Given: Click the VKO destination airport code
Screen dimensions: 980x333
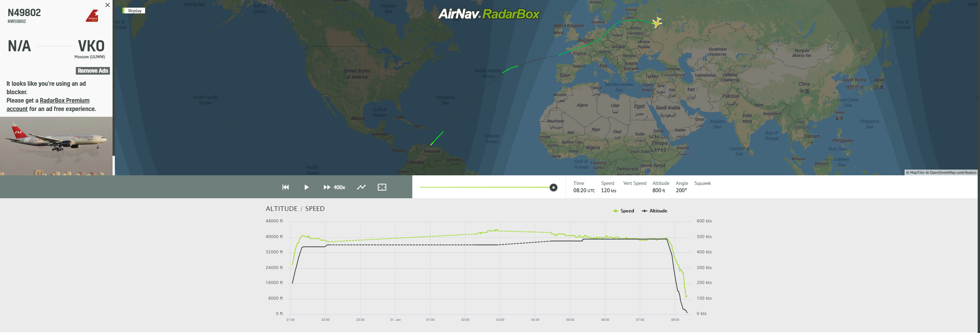Looking at the screenshot, I should pos(91,46).
